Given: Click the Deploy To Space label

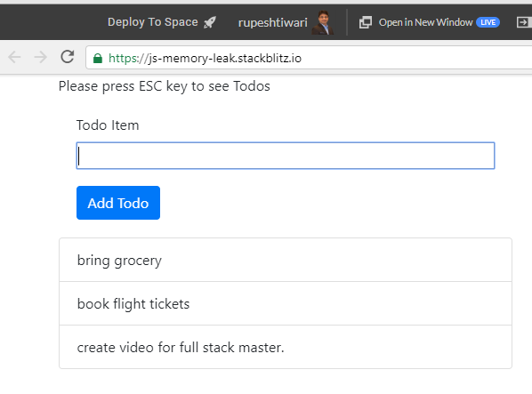Looking at the screenshot, I should [153, 22].
